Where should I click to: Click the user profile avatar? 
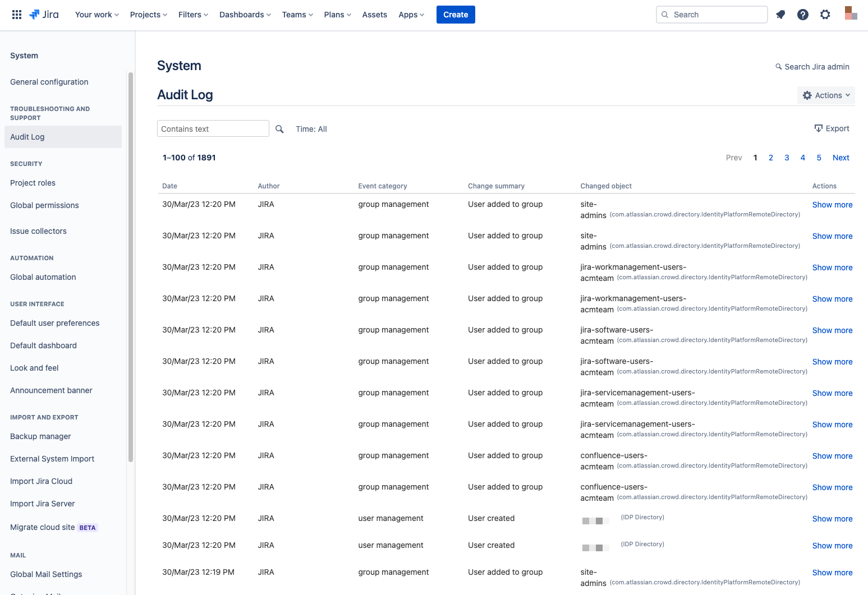tap(850, 15)
